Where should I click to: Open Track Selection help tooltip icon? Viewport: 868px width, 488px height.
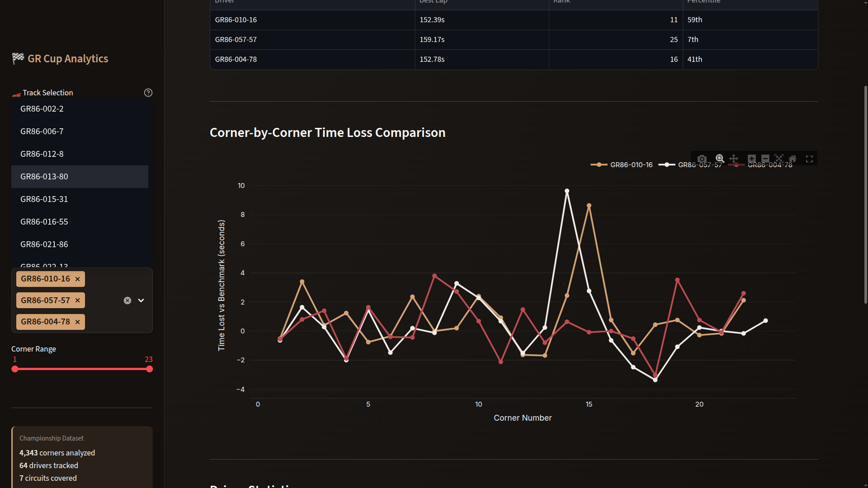point(148,93)
